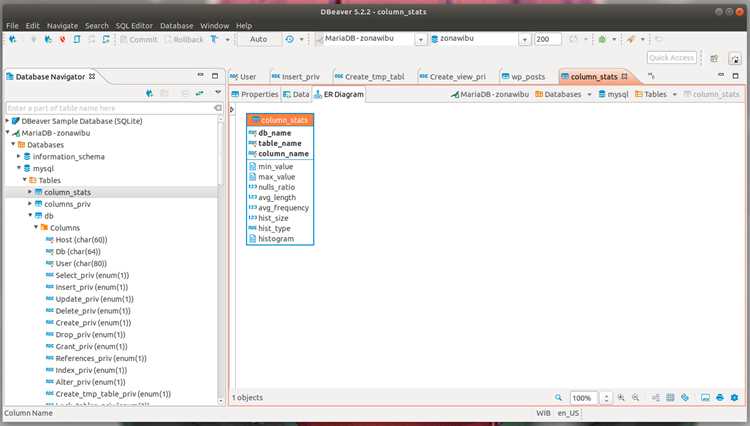Open the MariaDB - zonawibu connection dropdown
The image size is (750, 426).
[420, 40]
